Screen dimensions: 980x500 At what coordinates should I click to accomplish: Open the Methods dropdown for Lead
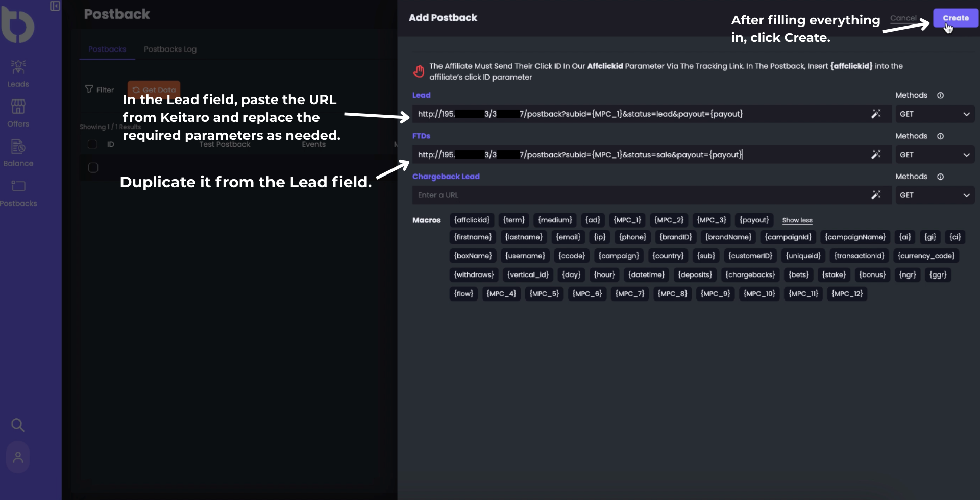click(x=935, y=114)
